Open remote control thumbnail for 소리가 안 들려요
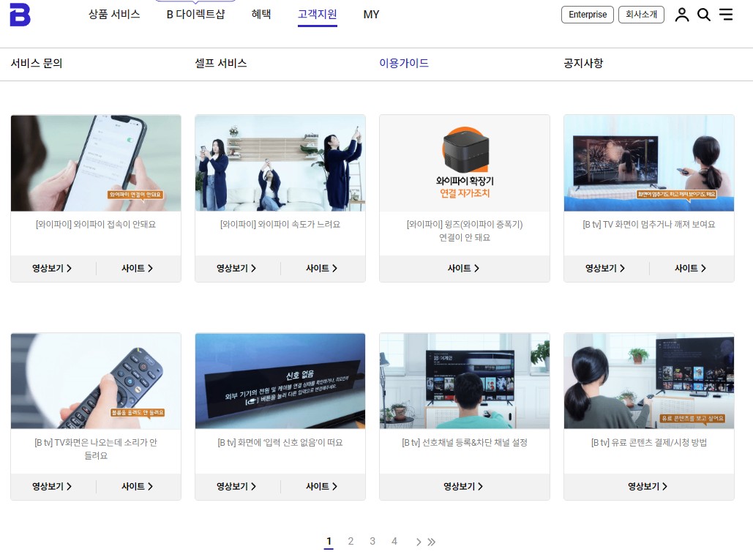Image resolution: width=753 pixels, height=560 pixels. [96, 381]
